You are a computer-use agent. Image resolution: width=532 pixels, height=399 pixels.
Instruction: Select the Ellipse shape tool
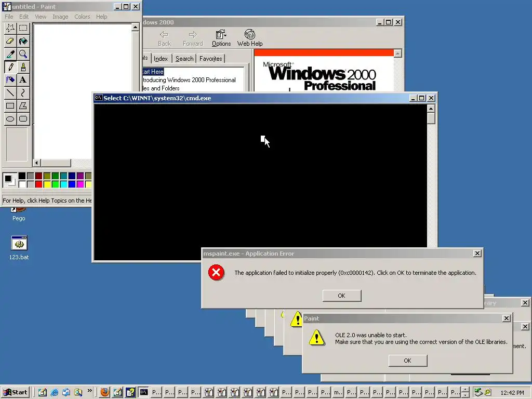(10, 119)
